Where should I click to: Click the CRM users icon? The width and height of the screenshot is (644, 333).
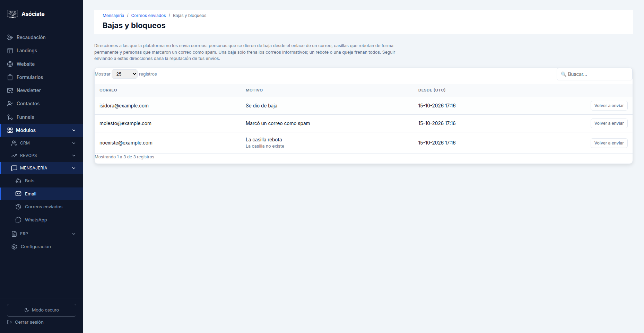[14, 143]
